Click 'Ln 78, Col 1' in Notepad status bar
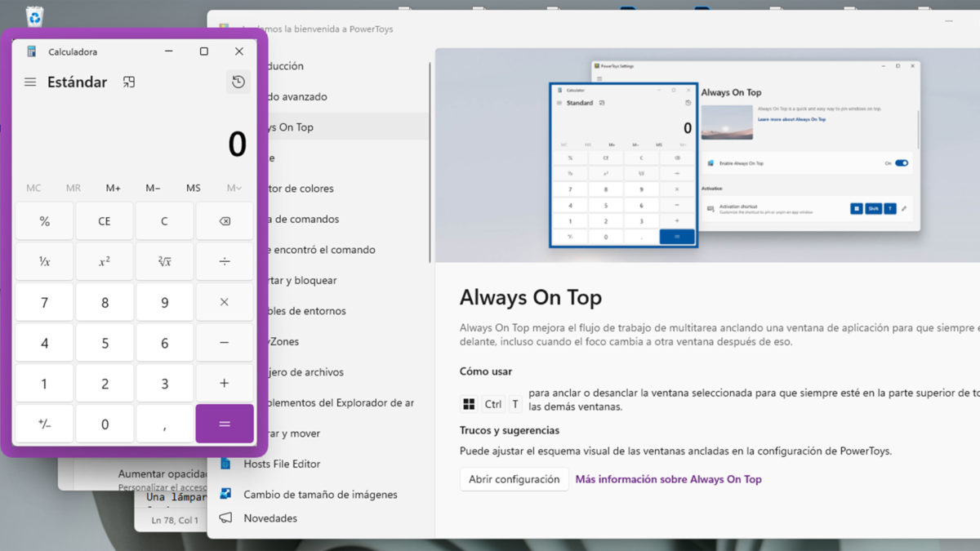The height and width of the screenshot is (551, 980). coord(175,520)
